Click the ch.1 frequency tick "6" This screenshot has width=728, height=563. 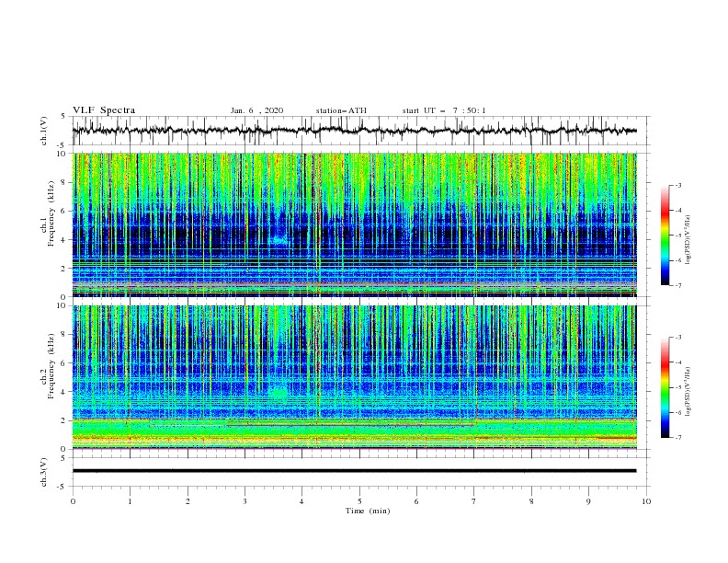(x=63, y=211)
